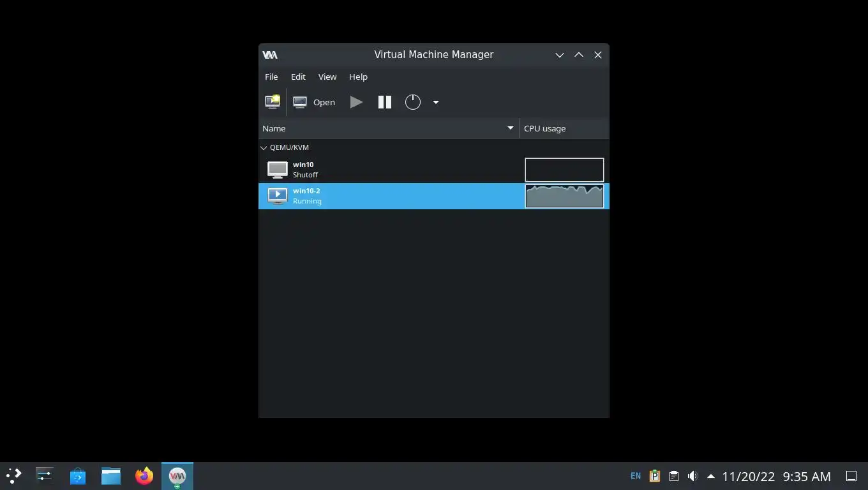Sort by CPU usage column header

coord(564,128)
